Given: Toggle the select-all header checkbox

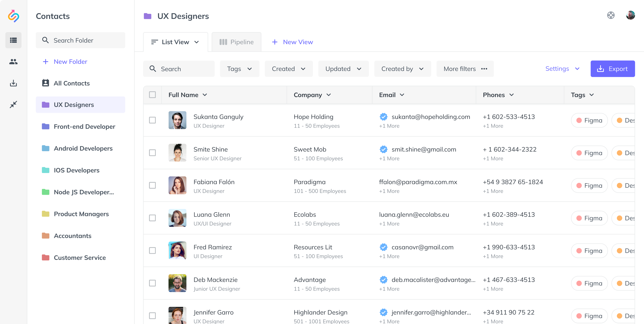Looking at the screenshot, I should [x=152, y=95].
